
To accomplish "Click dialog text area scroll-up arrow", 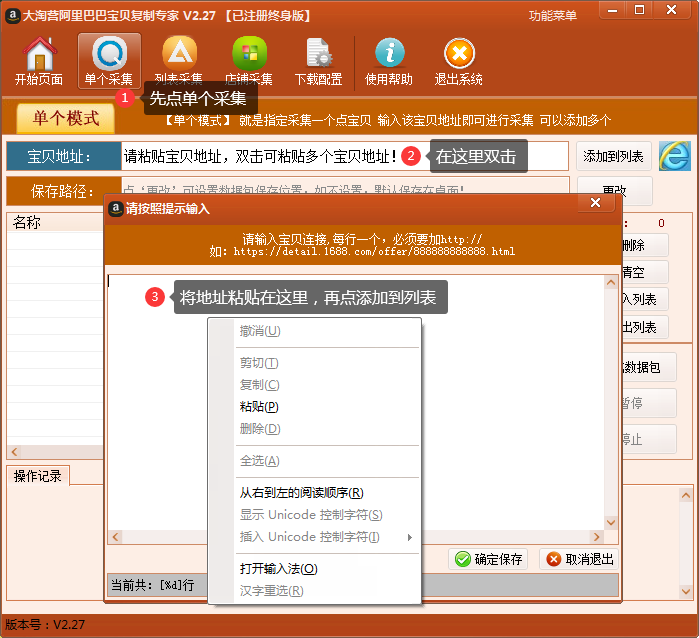I will (611, 282).
